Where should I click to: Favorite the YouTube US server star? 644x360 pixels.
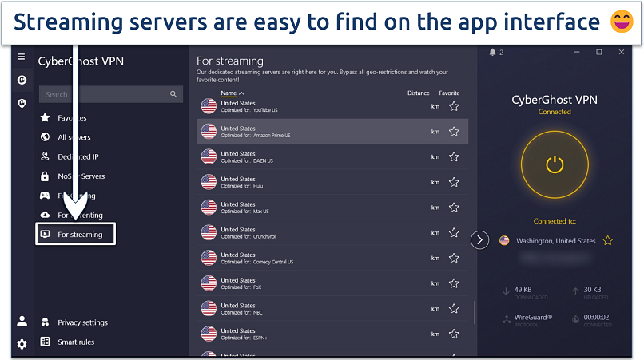click(454, 106)
